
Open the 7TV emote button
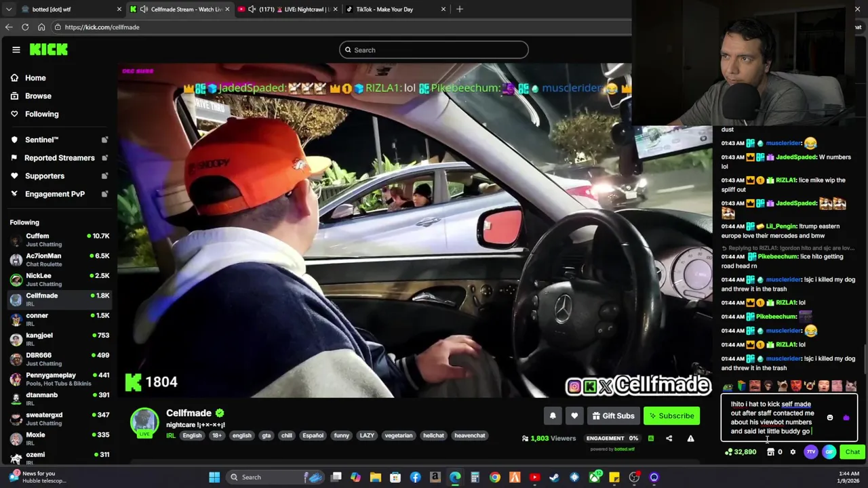(x=811, y=452)
